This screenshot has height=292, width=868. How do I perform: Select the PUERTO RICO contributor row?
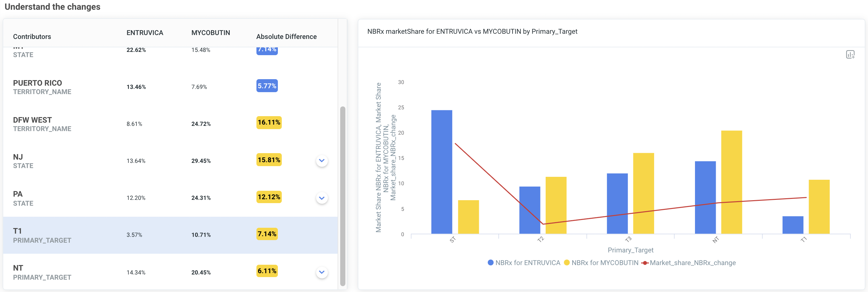tap(170, 87)
